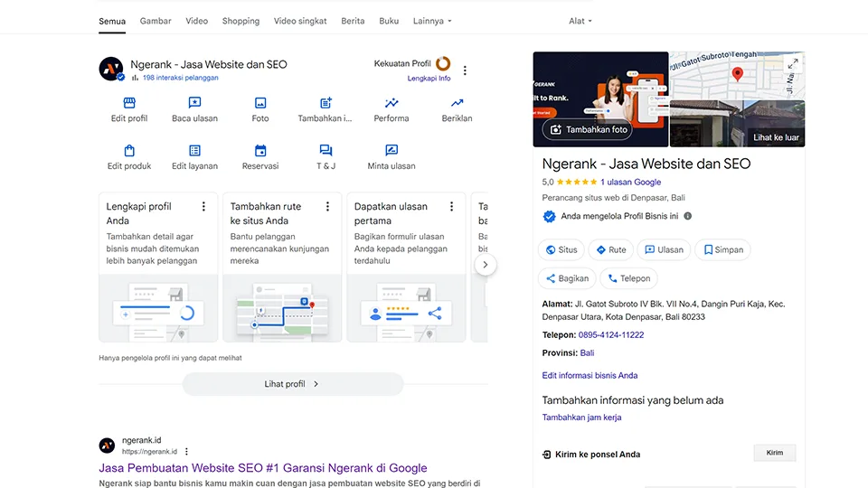The height and width of the screenshot is (488, 868).
Task: Open the Dapatkan ulasan pertama card
Action: click(x=406, y=267)
